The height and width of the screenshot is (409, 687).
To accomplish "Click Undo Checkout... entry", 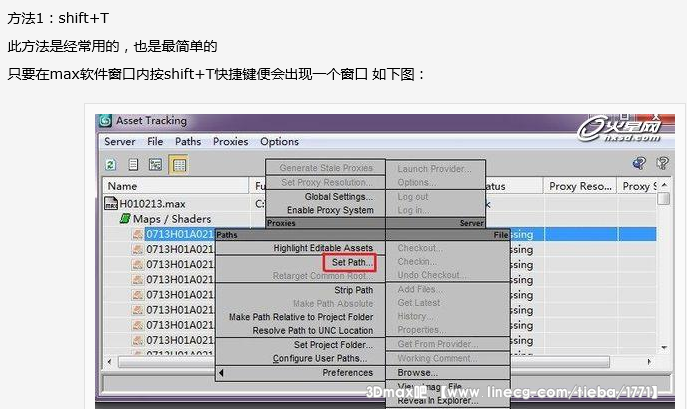I will point(432,275).
